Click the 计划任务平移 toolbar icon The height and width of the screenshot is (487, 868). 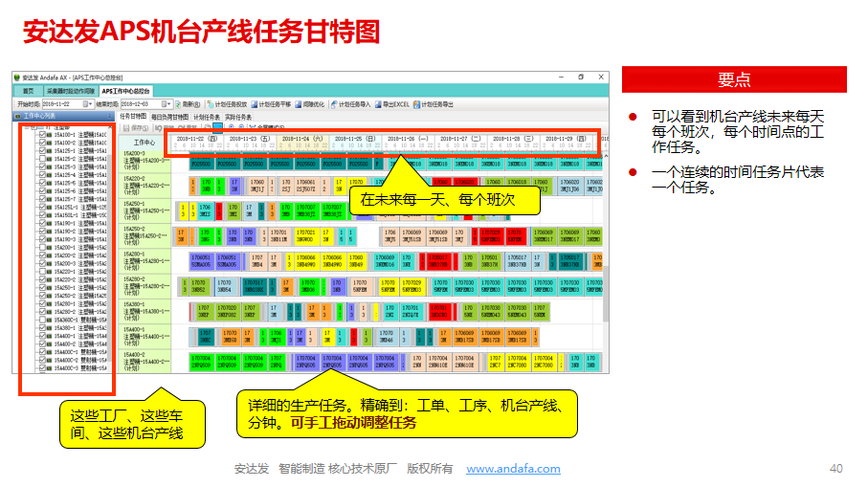coord(255,104)
